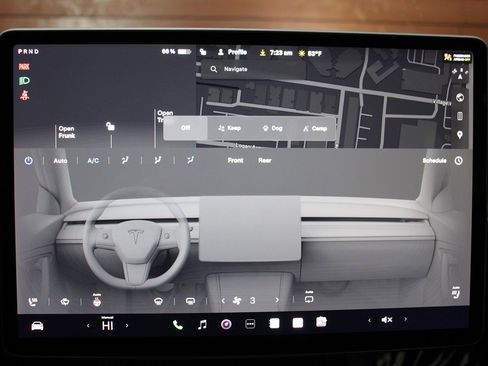Tap the steering wheel in the cabin view

click(x=136, y=237)
